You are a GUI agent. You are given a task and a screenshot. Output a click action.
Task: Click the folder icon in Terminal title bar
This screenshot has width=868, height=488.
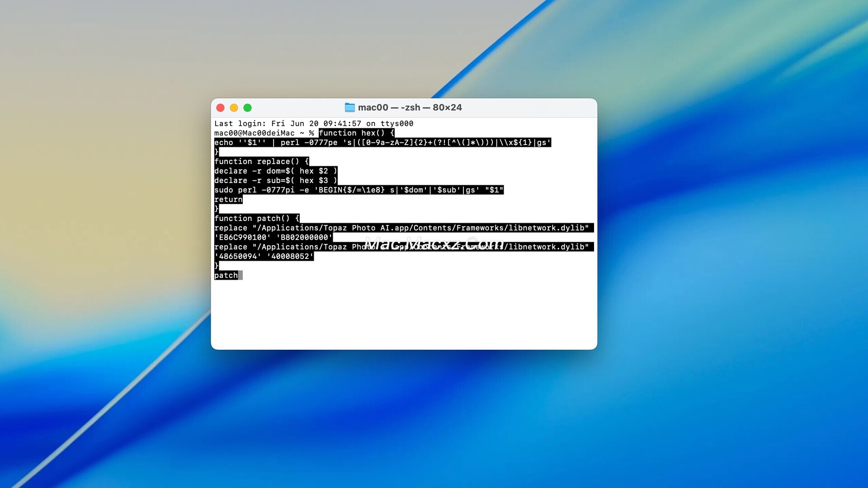point(349,108)
